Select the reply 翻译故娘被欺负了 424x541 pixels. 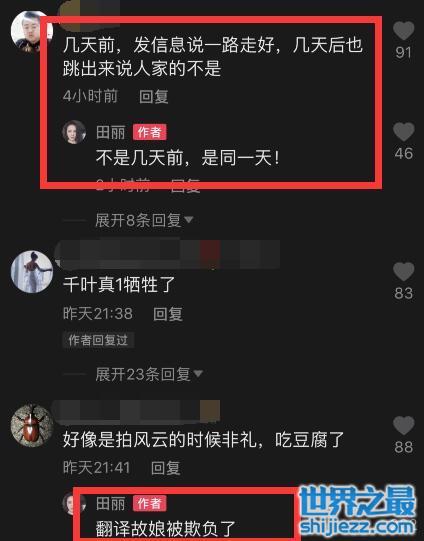166,529
